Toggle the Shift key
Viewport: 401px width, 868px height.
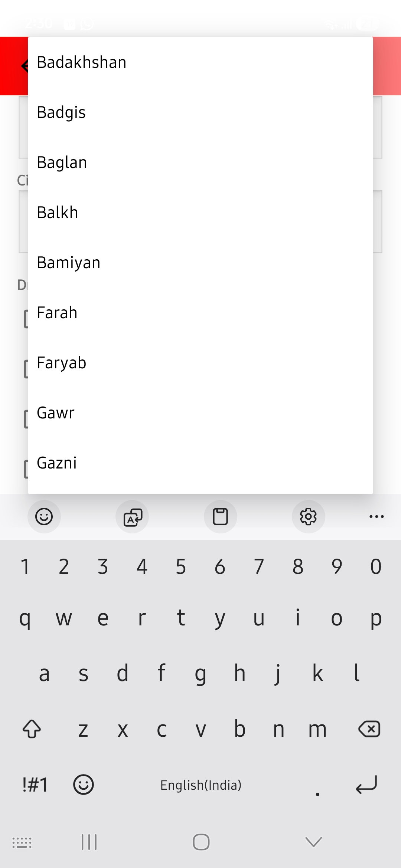(x=32, y=729)
